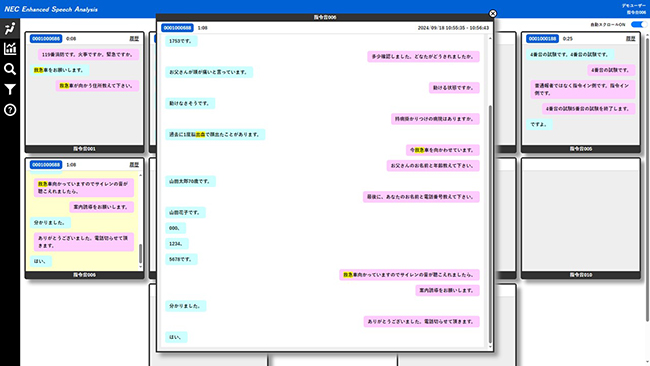
Task: Click the 指令台001 card footer label
Action: click(85, 149)
